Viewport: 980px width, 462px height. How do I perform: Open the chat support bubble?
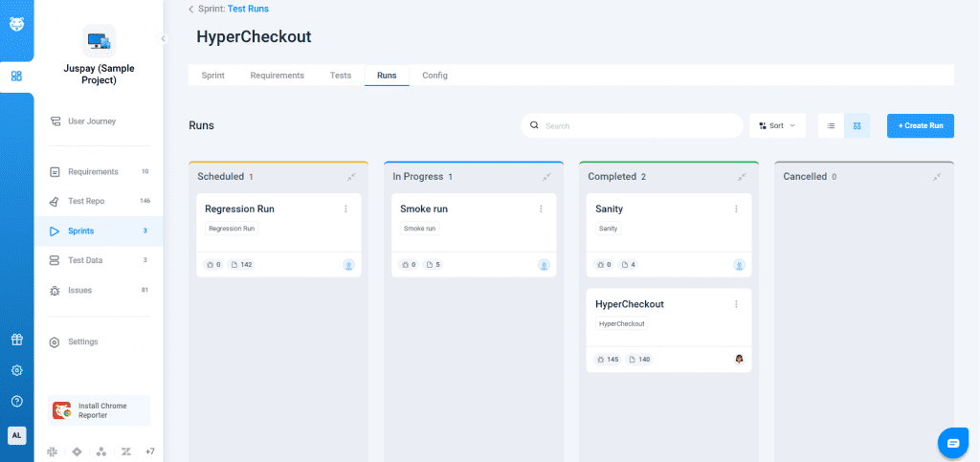tap(952, 443)
